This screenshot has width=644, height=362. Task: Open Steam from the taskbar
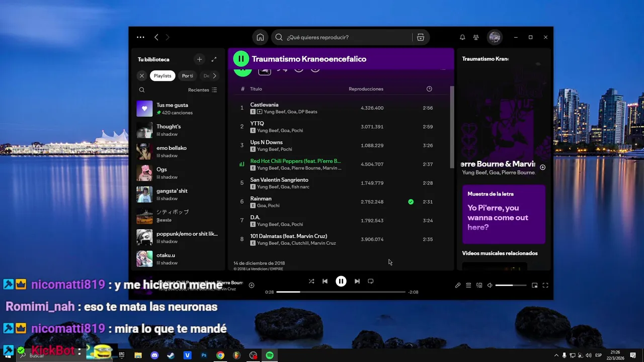tap(171, 355)
